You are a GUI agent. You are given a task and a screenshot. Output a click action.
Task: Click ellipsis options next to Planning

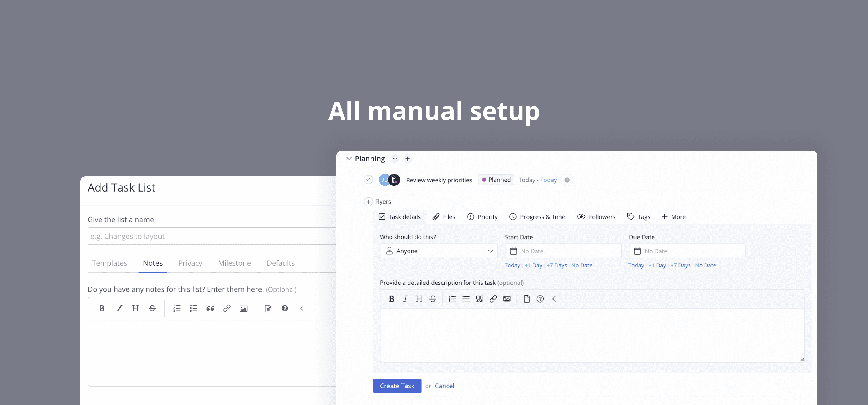pos(395,158)
